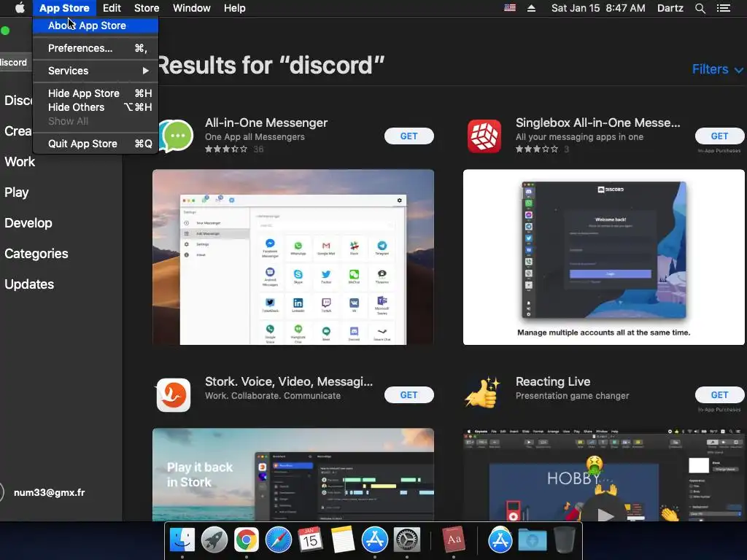Get the All-in-One Messenger app

(x=409, y=136)
